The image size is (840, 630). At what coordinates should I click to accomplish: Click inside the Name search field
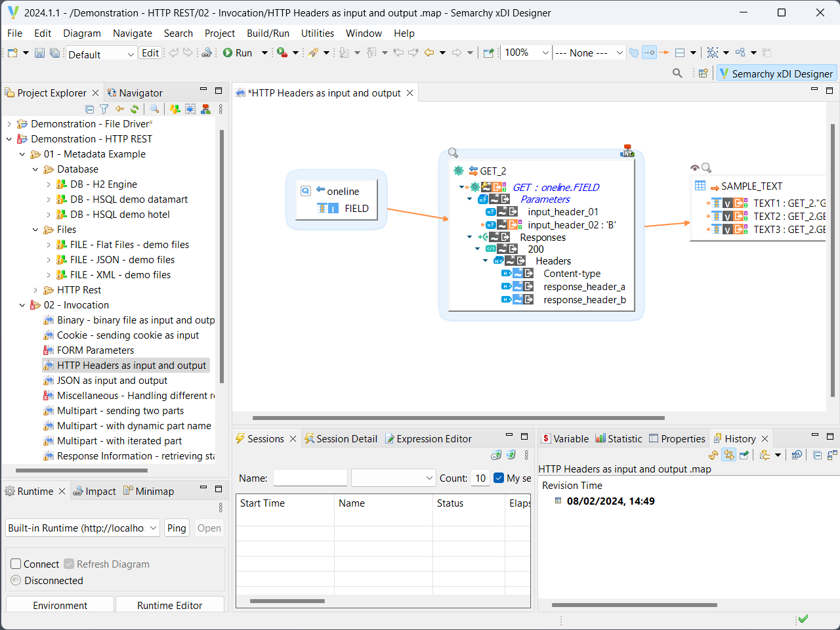coord(310,478)
